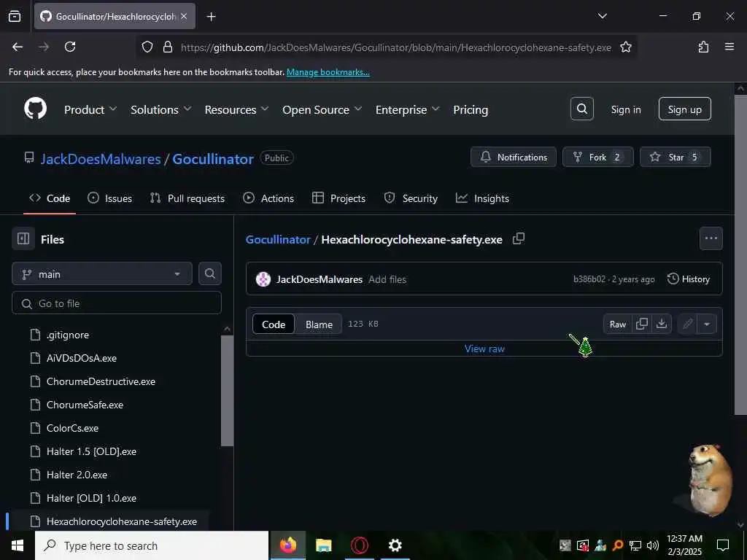Click the tracking protection shield icon

pos(147,47)
